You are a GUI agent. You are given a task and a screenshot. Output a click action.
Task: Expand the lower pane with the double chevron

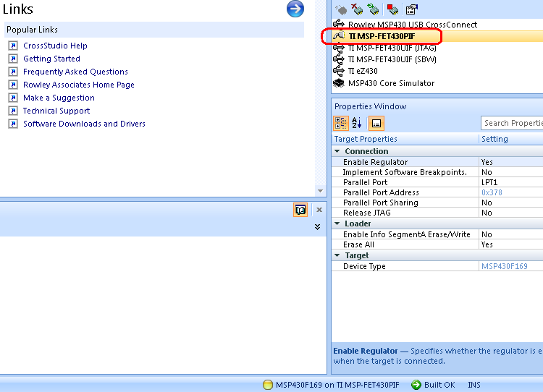pyautogui.click(x=317, y=227)
